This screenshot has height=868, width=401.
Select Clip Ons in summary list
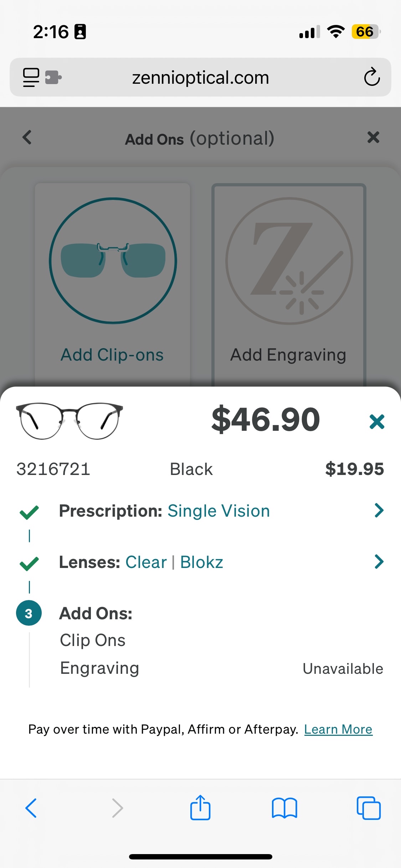coord(93,640)
